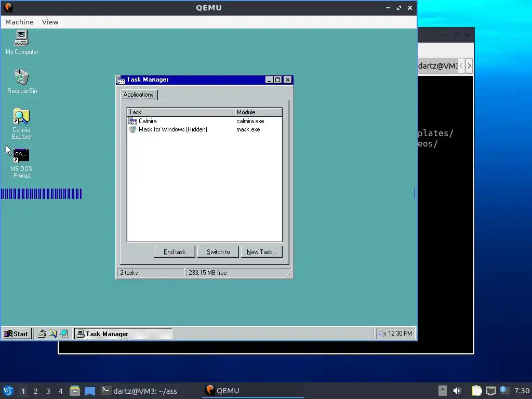Image resolution: width=532 pixels, height=399 pixels.
Task: Click the Task Manager resize grip corner
Action: pyautogui.click(x=289, y=274)
